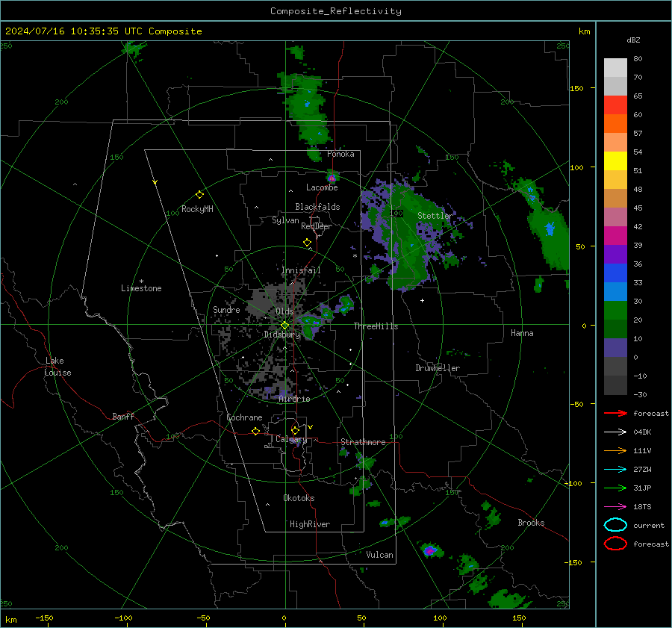Click the Lacombe city label

pyautogui.click(x=322, y=187)
